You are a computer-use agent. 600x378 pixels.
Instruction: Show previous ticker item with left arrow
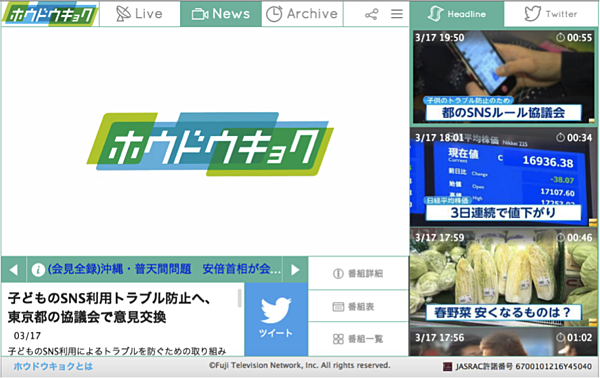tap(14, 270)
